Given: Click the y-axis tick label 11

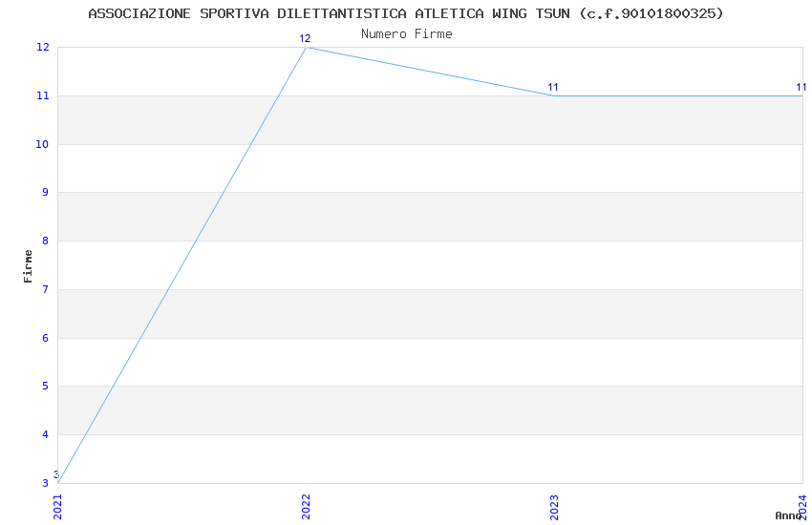Looking at the screenshot, I should click(x=43, y=96).
